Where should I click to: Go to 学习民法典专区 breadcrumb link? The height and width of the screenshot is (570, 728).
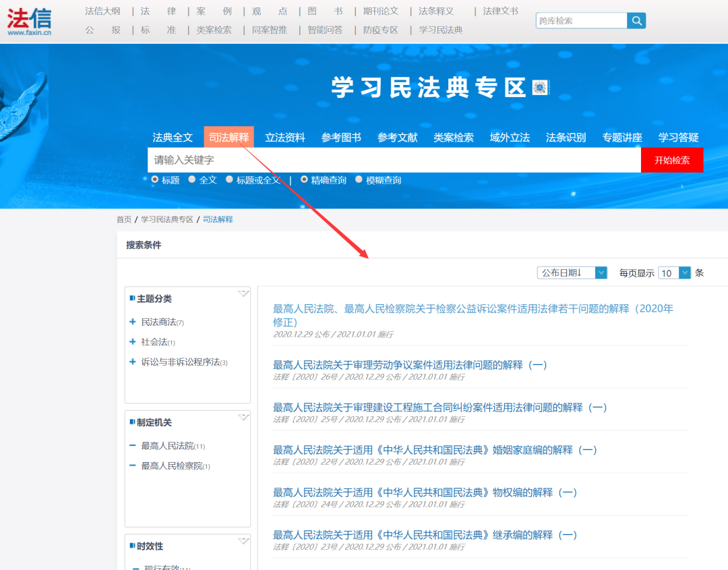tap(167, 219)
